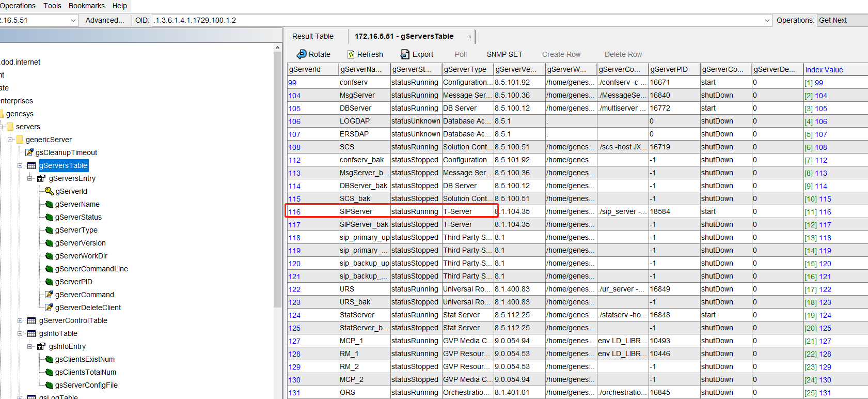Click the SNMP SET button
Image resolution: width=868 pixels, height=399 pixels.
click(504, 54)
